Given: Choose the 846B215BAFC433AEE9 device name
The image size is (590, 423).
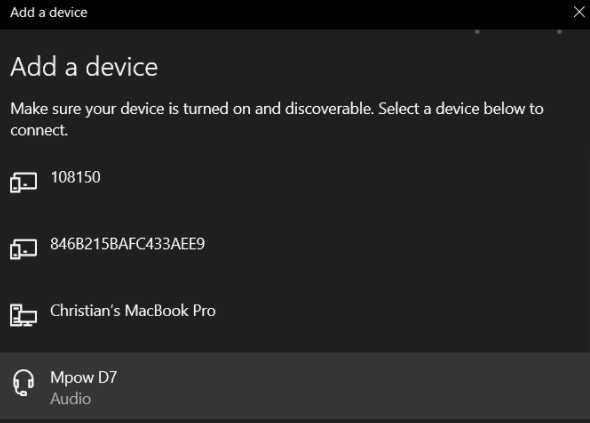Looking at the screenshot, I should (x=128, y=243).
